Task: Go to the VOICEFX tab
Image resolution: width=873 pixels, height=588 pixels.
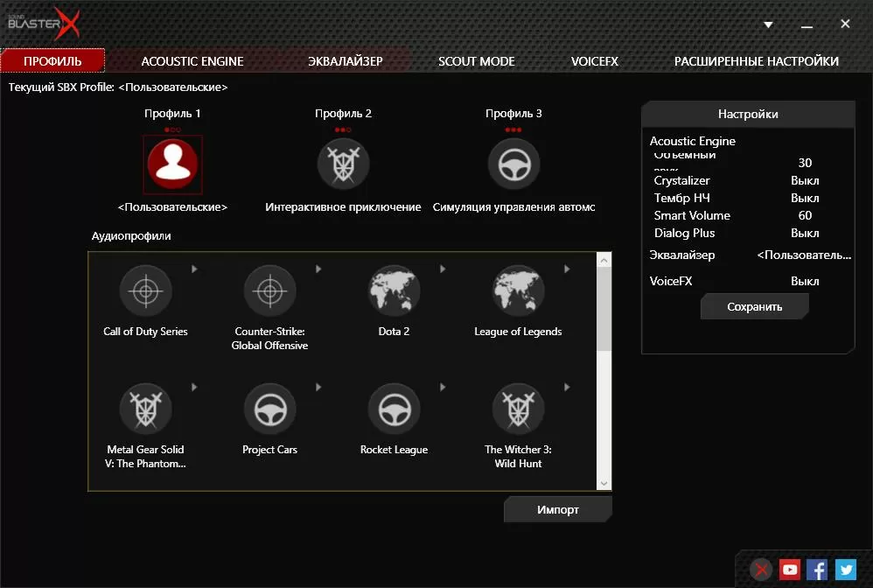Action: pyautogui.click(x=595, y=61)
